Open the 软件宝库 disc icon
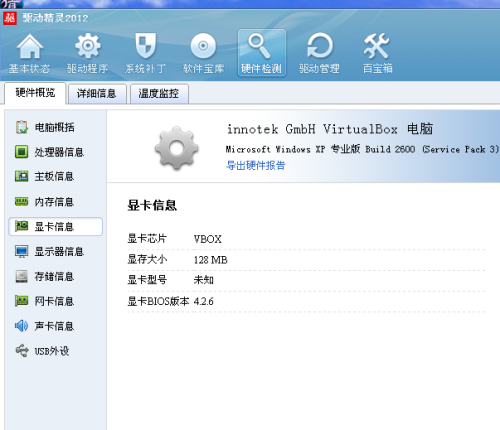This screenshot has height=430, width=500. (203, 46)
